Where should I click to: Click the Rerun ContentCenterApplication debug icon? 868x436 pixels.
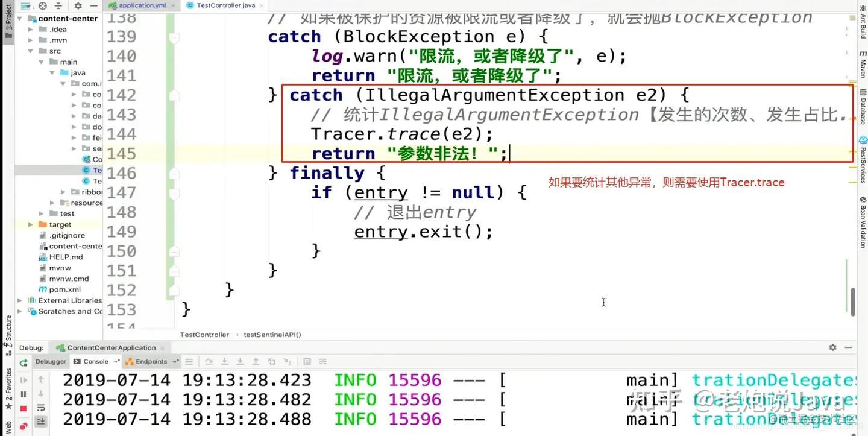pos(24,363)
